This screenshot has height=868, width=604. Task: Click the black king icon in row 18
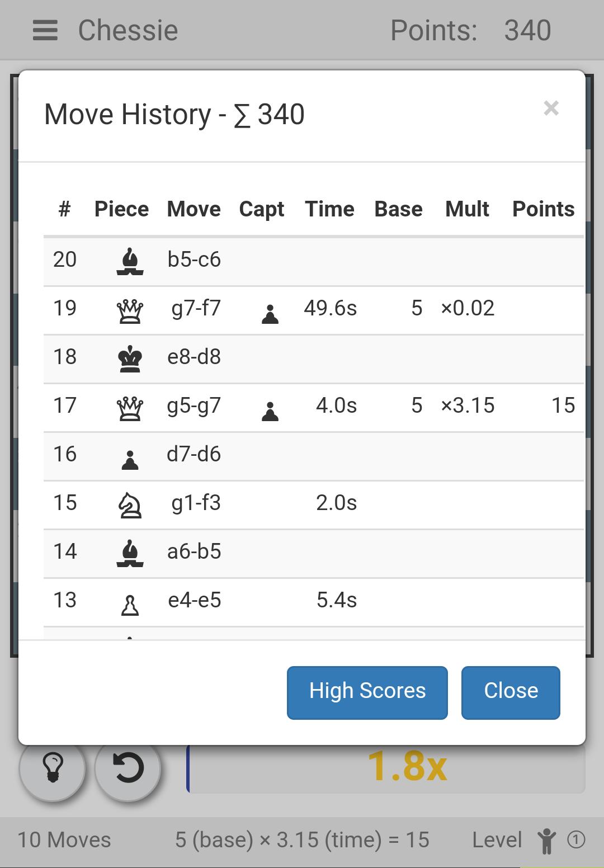tap(130, 358)
